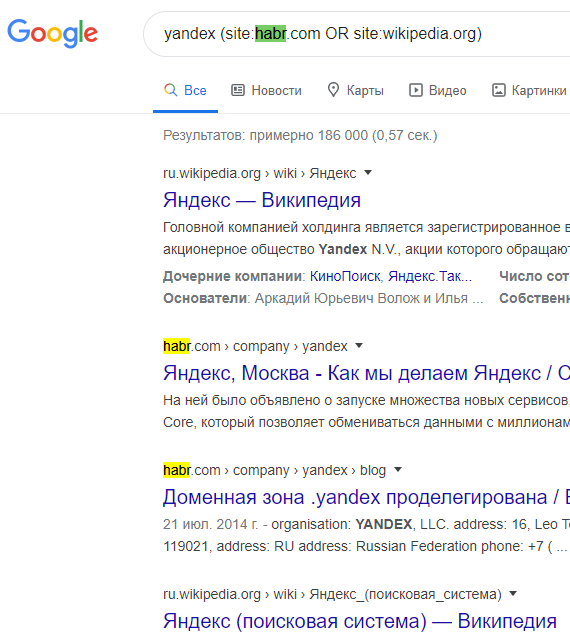Click the newspaper icon beside Новости
The image size is (570, 636).
(238, 90)
